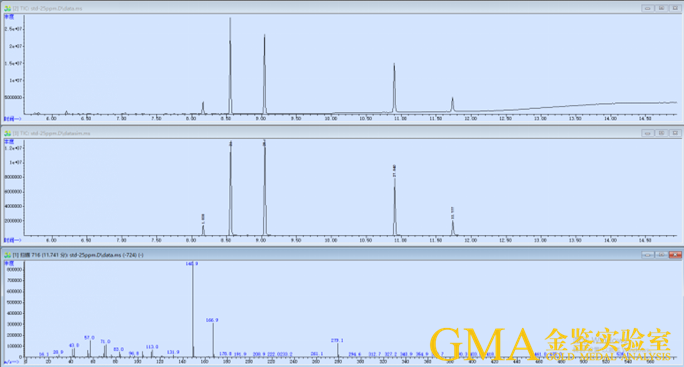The width and height of the screenshot is (684, 367).
Task: Pick the 10.9 min peak in datasim.ms chromatogram
Action: click(395, 205)
